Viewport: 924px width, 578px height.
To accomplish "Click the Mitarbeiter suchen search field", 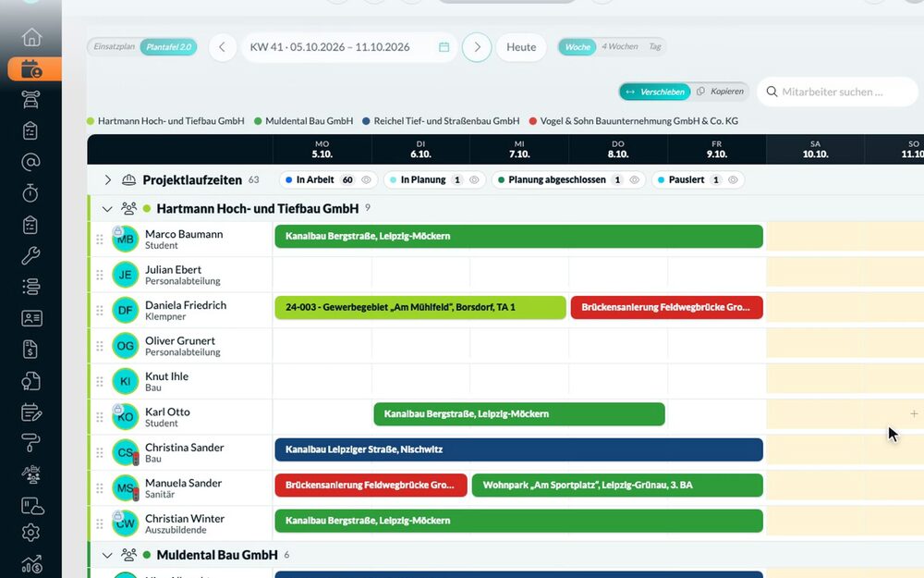I will 837,92.
